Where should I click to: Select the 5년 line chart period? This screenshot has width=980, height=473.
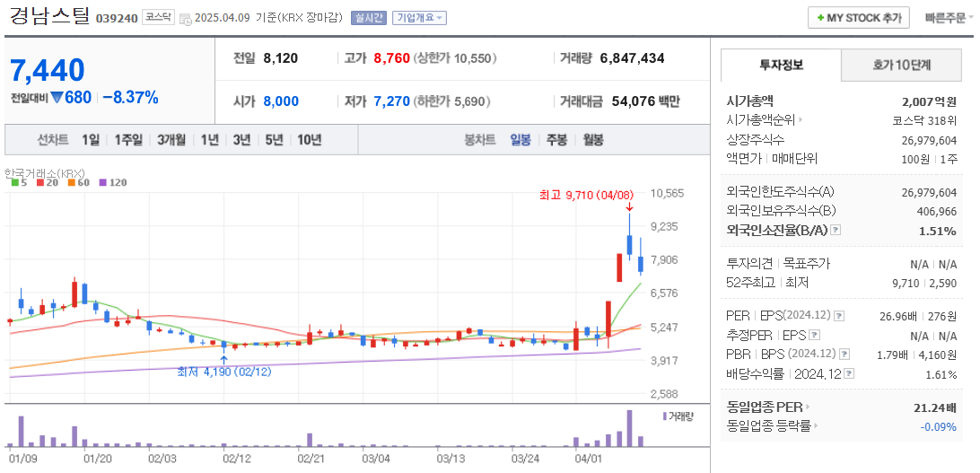pos(274,140)
